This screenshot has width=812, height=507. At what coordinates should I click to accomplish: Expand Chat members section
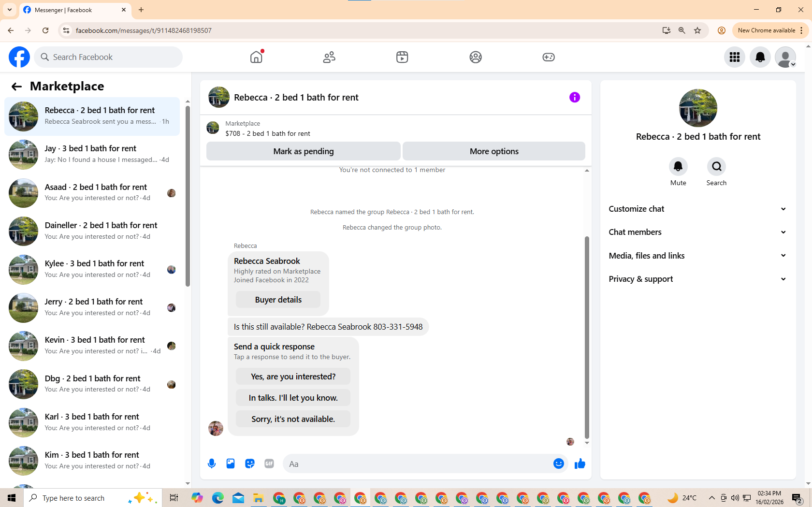697,232
